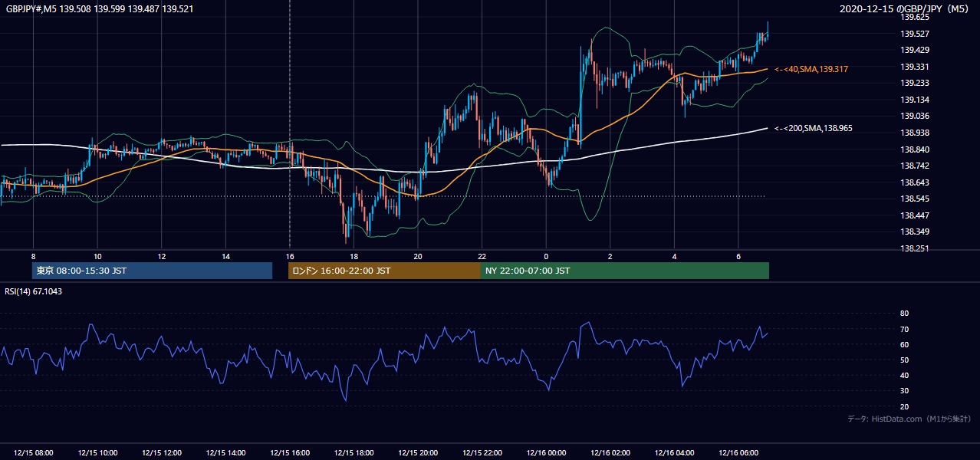Click the 12/15 10:00 time axis label
980x460 pixels.
97,453
